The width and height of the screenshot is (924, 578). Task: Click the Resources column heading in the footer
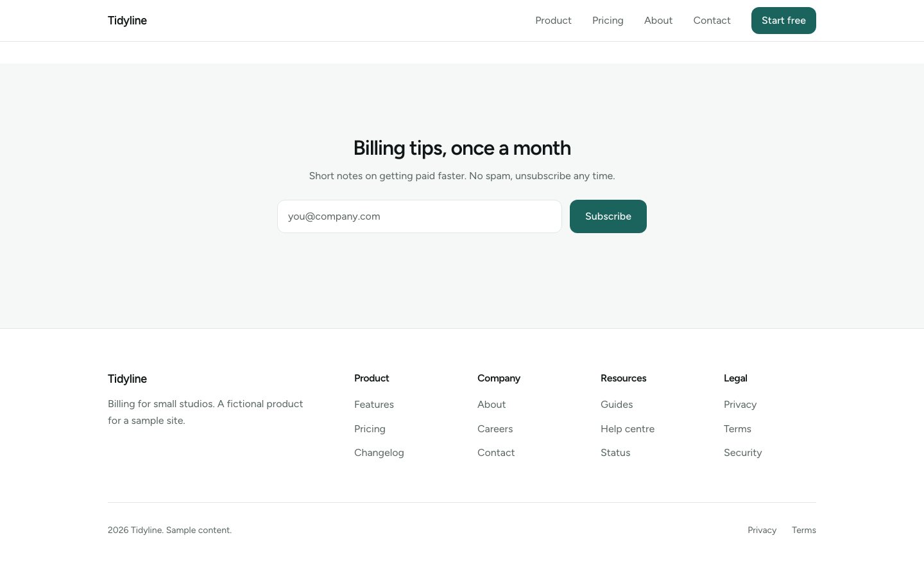pyautogui.click(x=624, y=378)
